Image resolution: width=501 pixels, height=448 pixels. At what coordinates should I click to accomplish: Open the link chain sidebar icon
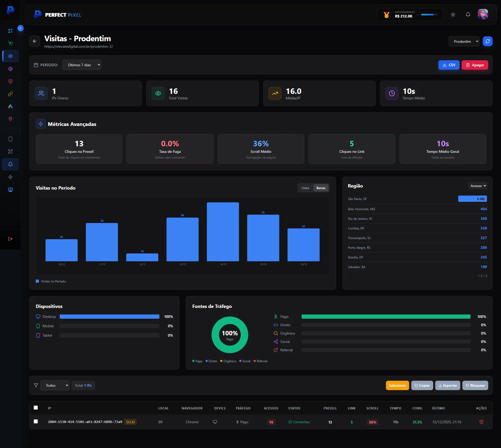pos(10,94)
